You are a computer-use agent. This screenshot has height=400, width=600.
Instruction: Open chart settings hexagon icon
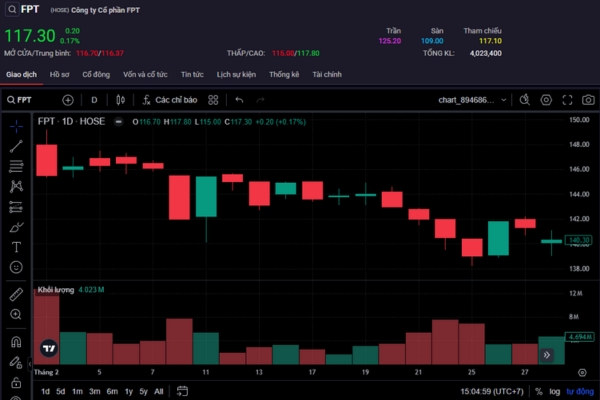[x=546, y=100]
